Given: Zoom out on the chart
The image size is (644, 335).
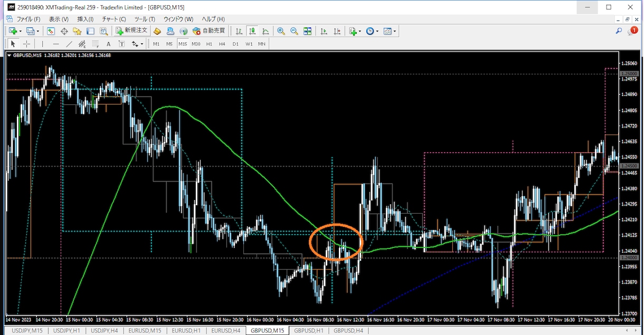Looking at the screenshot, I should (x=294, y=31).
